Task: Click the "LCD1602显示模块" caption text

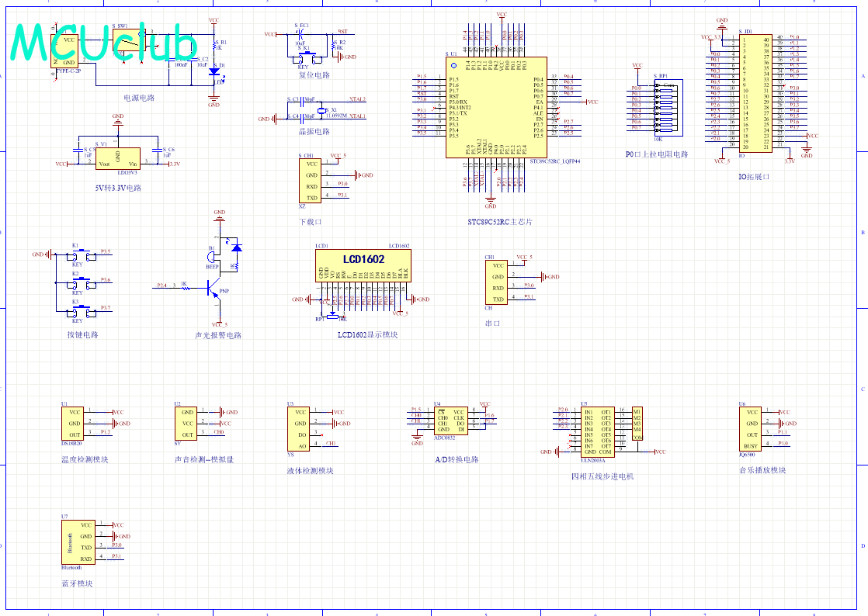Action: (x=367, y=335)
